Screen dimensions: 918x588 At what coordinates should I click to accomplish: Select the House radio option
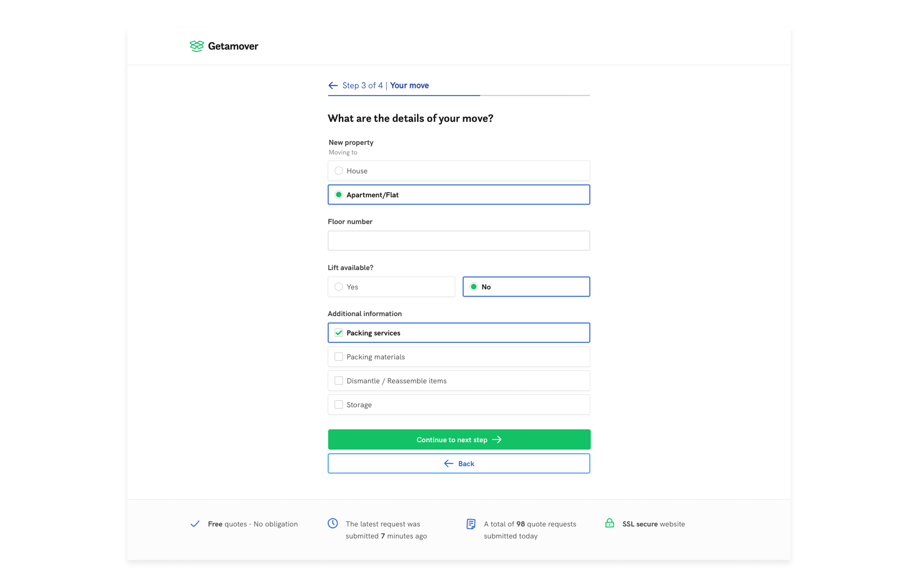pos(459,171)
